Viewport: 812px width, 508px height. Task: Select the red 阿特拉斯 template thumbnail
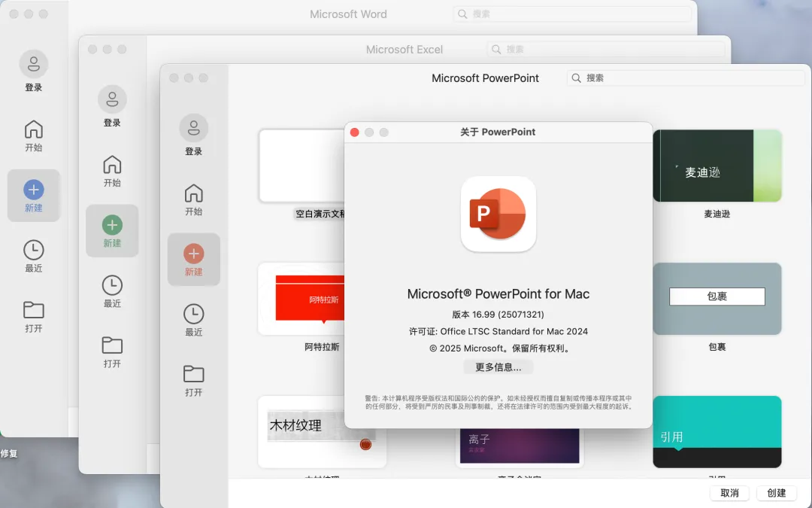pos(301,299)
